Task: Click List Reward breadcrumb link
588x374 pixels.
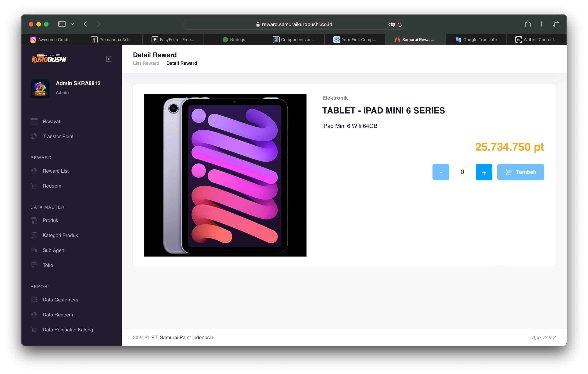Action: [x=146, y=63]
